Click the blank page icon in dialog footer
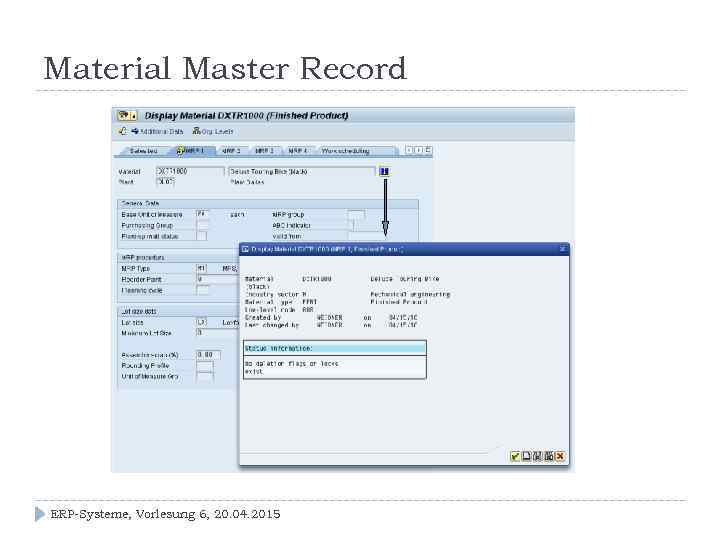This screenshot has height=540, width=720. [526, 456]
